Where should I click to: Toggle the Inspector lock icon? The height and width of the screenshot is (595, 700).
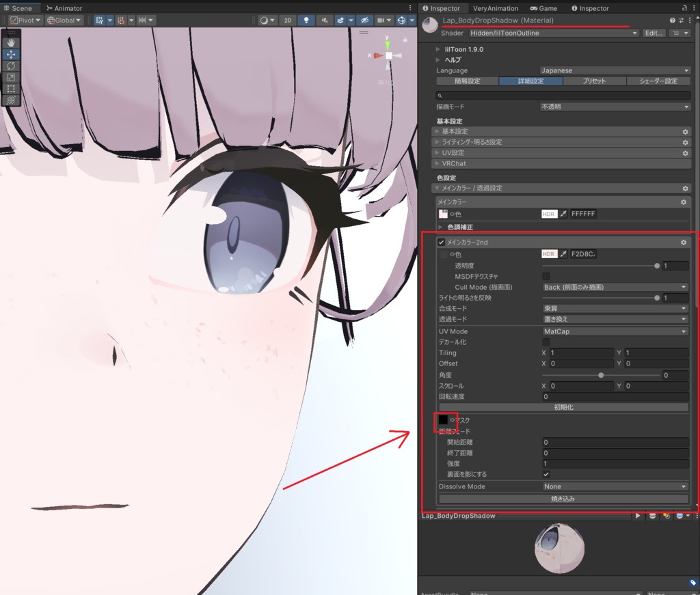coord(685,8)
